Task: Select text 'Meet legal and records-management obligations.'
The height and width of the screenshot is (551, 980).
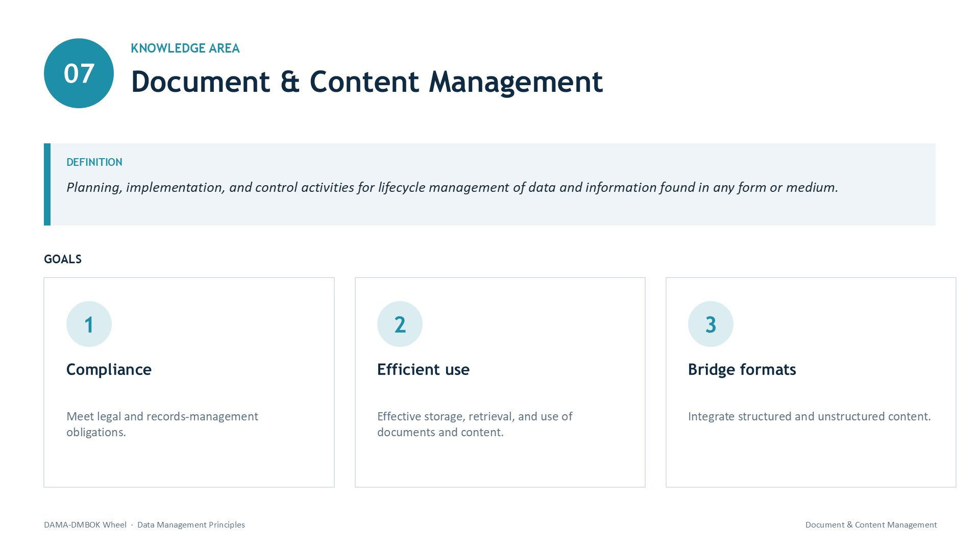Action: click(162, 424)
